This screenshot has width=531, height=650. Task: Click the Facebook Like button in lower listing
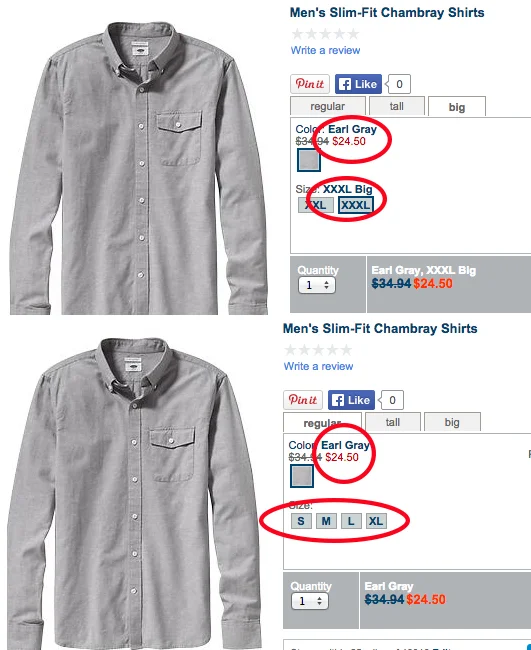click(351, 400)
